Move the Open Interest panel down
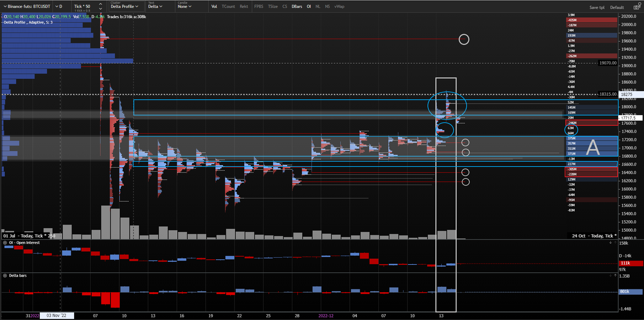 click(611, 243)
